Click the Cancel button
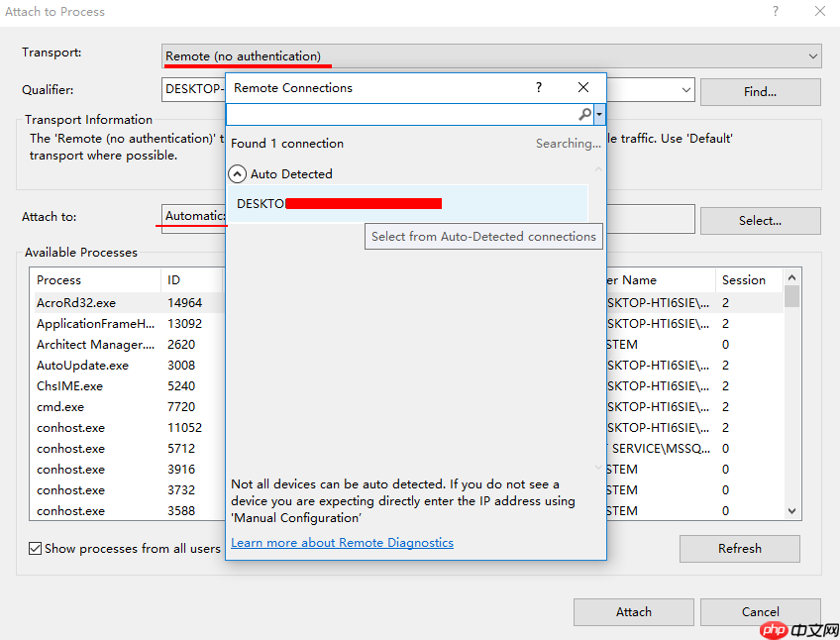This screenshot has height=640, width=840. [759, 611]
